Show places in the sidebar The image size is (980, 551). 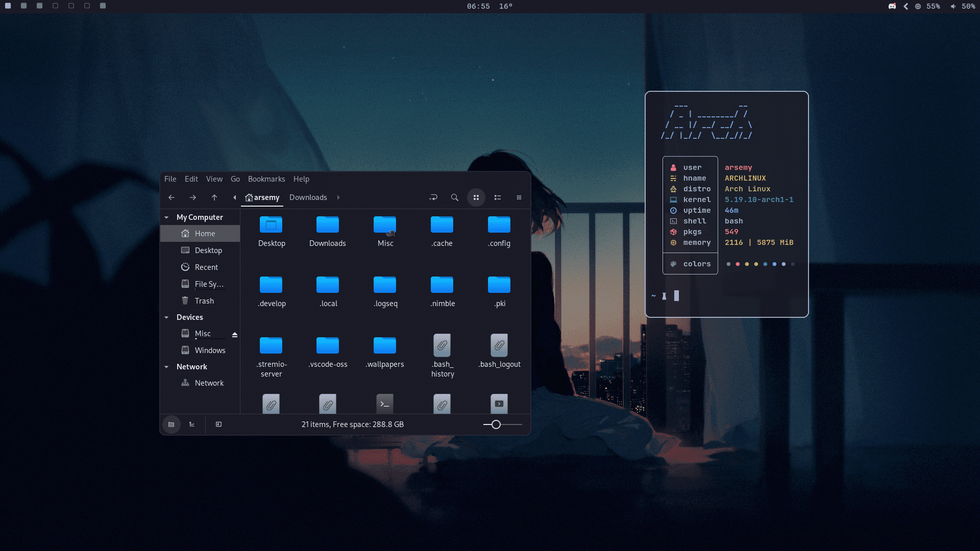(x=171, y=424)
